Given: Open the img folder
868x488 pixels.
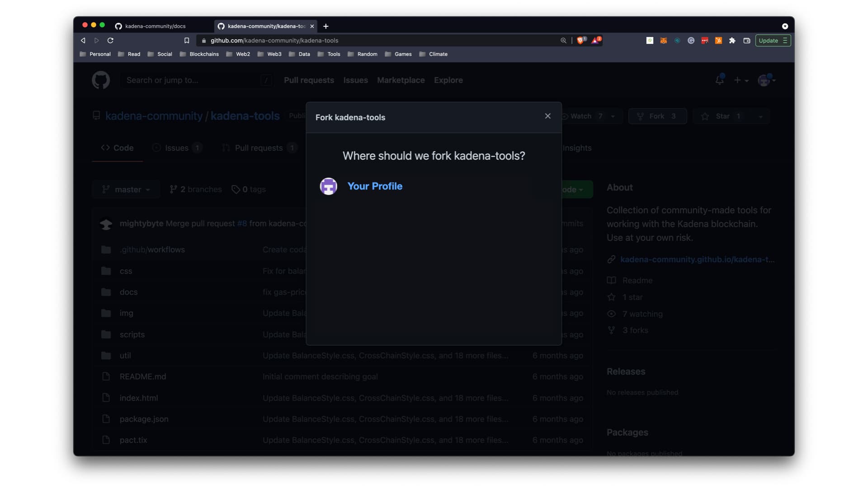Looking at the screenshot, I should click(126, 313).
